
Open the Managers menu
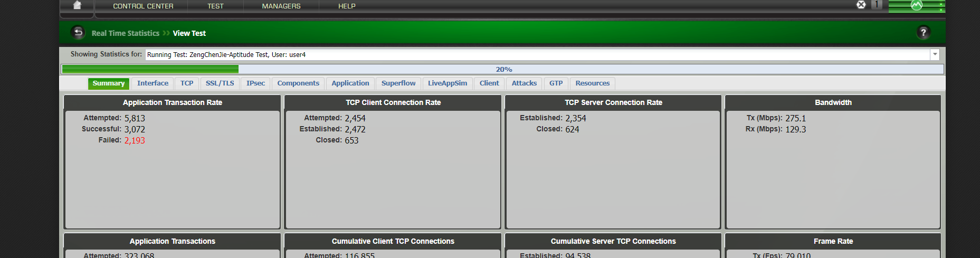click(x=281, y=6)
